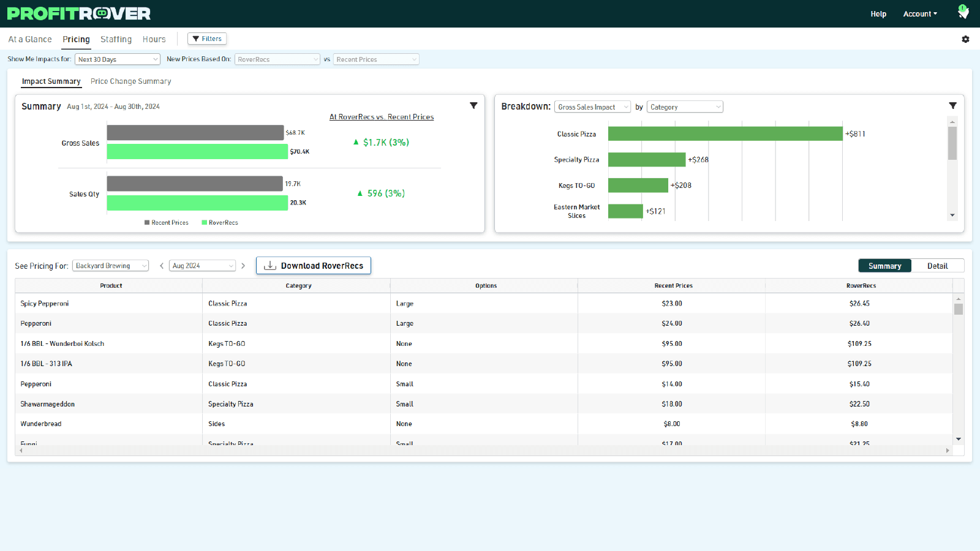This screenshot has width=980, height=551.
Task: Click the Breakdown chart filter funnel icon
Action: pos(952,106)
